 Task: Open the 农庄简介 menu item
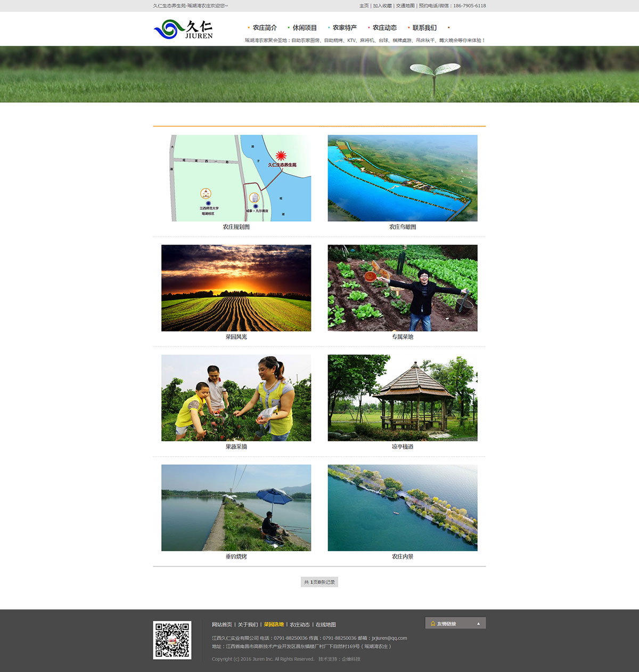click(x=264, y=28)
